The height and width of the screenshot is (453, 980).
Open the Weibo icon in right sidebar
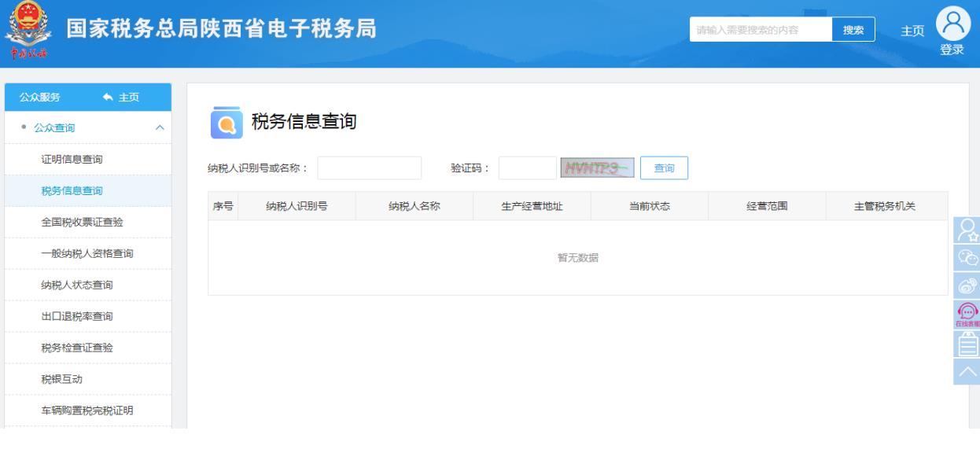click(x=967, y=285)
